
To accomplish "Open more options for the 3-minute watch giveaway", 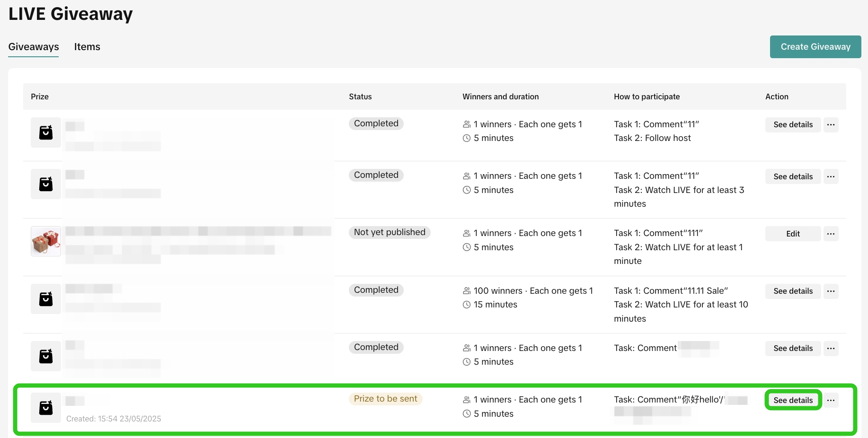I will click(x=831, y=177).
